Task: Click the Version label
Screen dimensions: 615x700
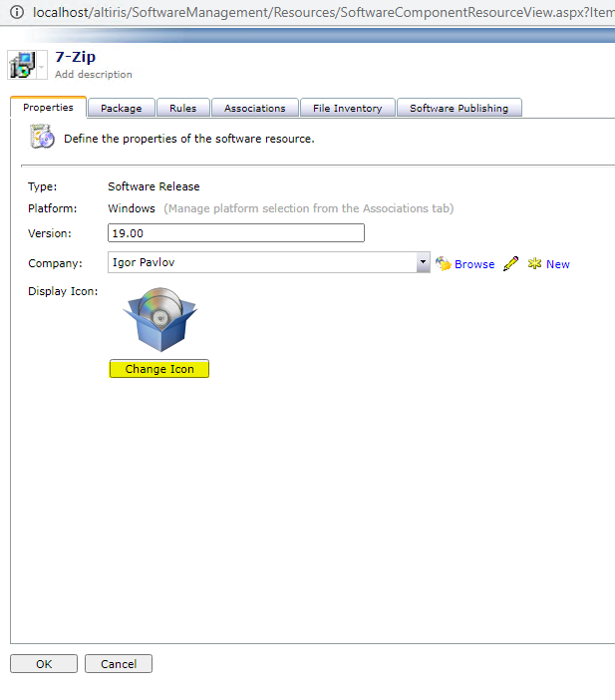Action: coord(50,233)
